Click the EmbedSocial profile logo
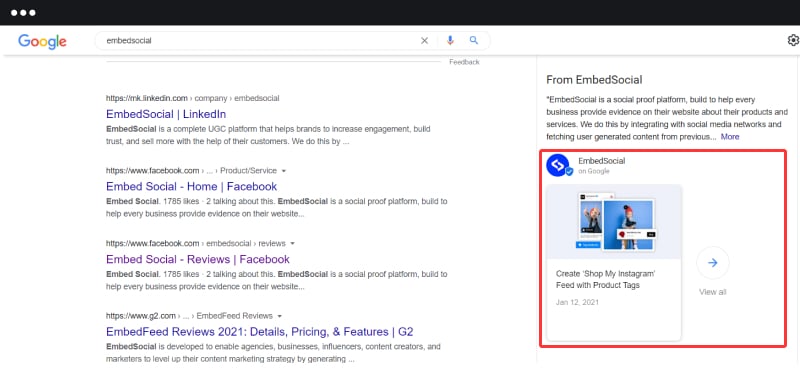Image resolution: width=800 pixels, height=389 pixels. (x=559, y=165)
